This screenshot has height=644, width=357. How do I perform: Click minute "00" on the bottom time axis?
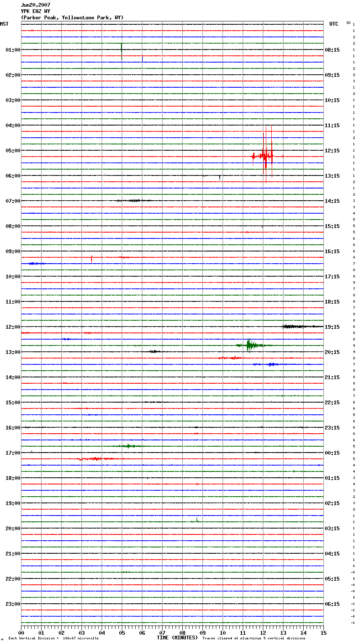(x=21, y=633)
